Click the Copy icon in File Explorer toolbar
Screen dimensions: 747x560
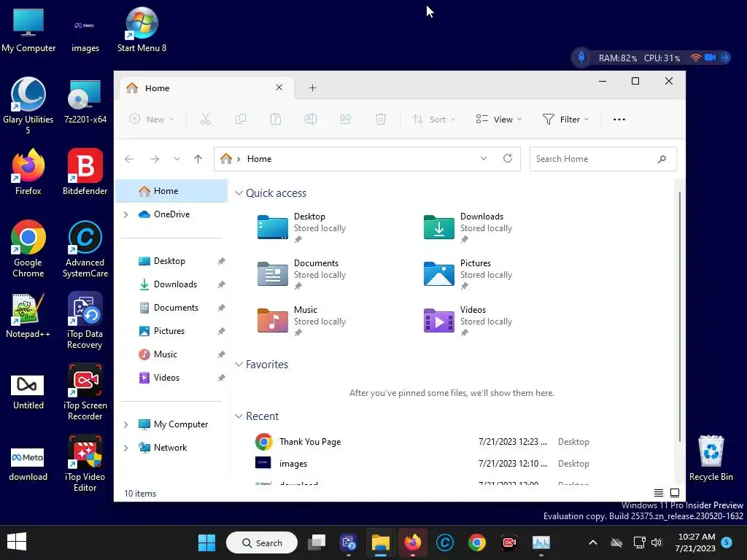click(x=241, y=119)
